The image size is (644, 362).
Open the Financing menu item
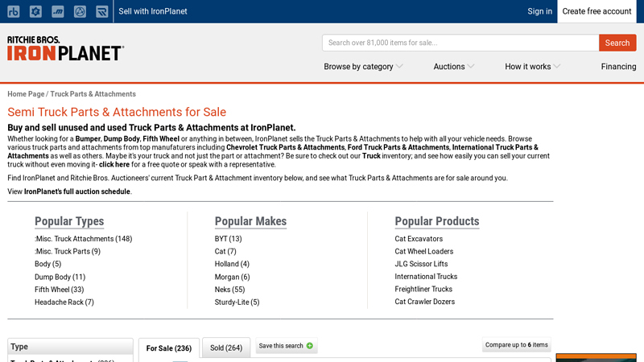(x=618, y=67)
